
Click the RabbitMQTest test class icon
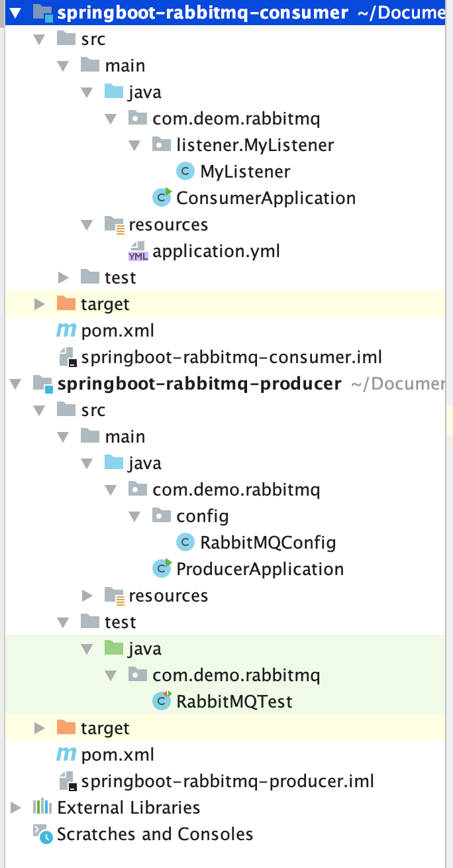click(x=162, y=701)
